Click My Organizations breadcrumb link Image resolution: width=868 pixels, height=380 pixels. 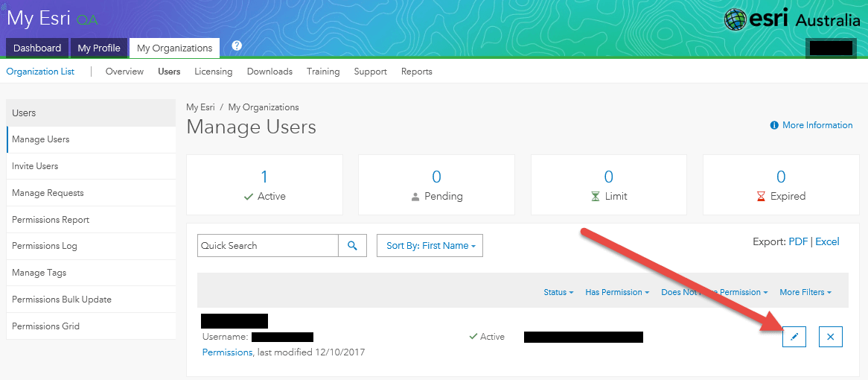[x=264, y=107]
